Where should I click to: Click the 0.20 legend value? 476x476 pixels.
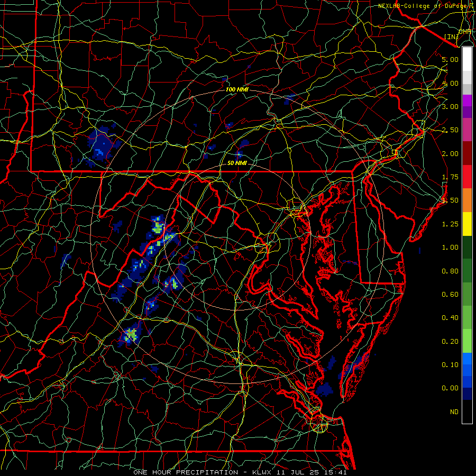450,342
